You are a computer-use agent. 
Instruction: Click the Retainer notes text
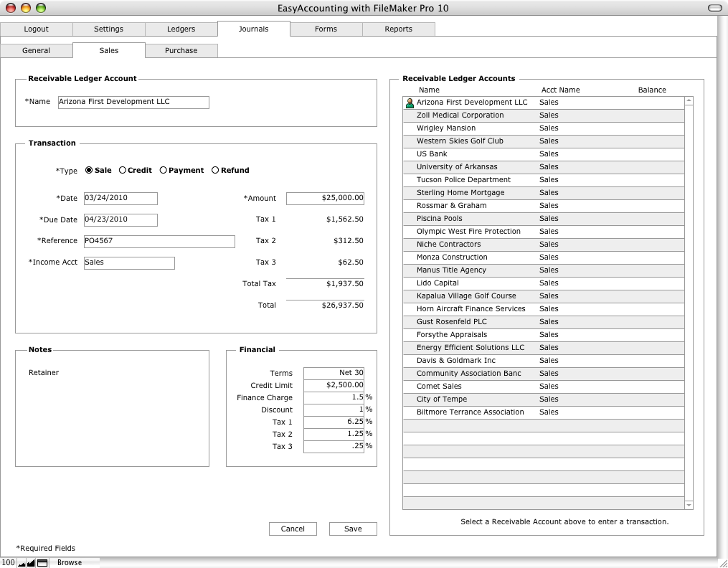[44, 373]
